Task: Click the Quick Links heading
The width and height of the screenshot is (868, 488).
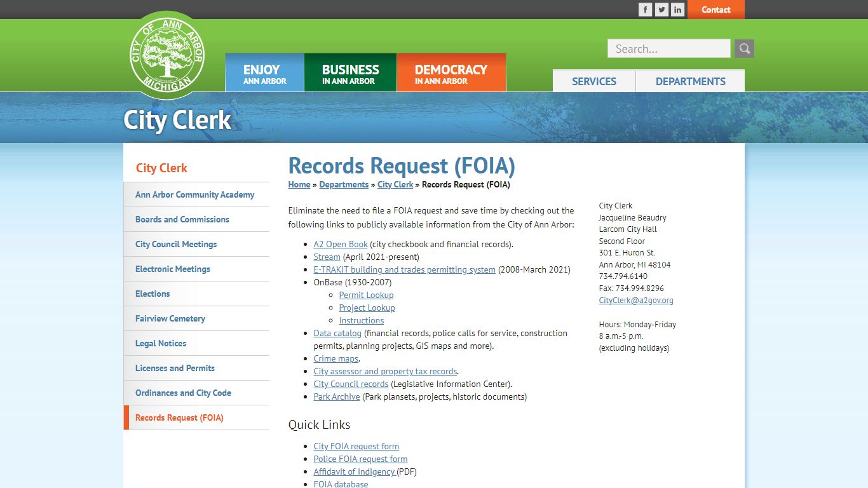Action: point(319,424)
